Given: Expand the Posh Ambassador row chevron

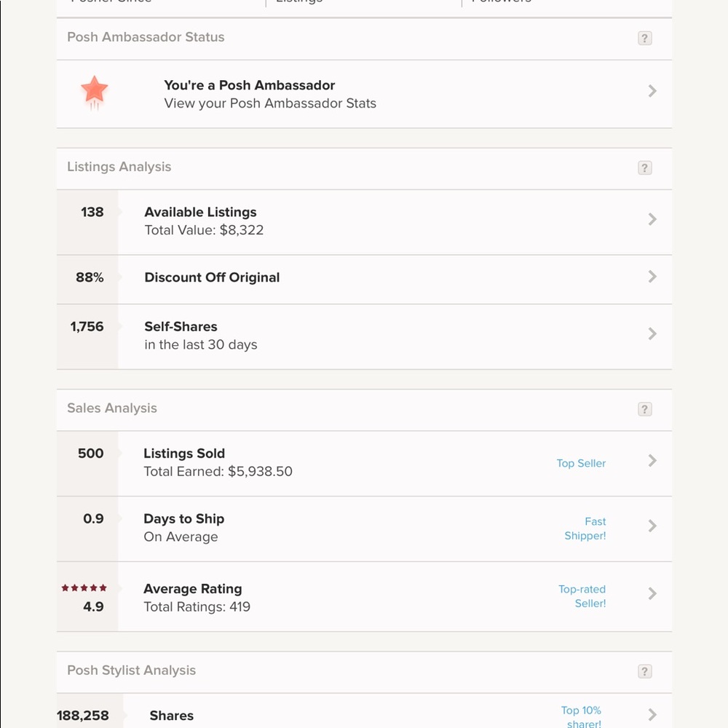Looking at the screenshot, I should click(x=652, y=91).
